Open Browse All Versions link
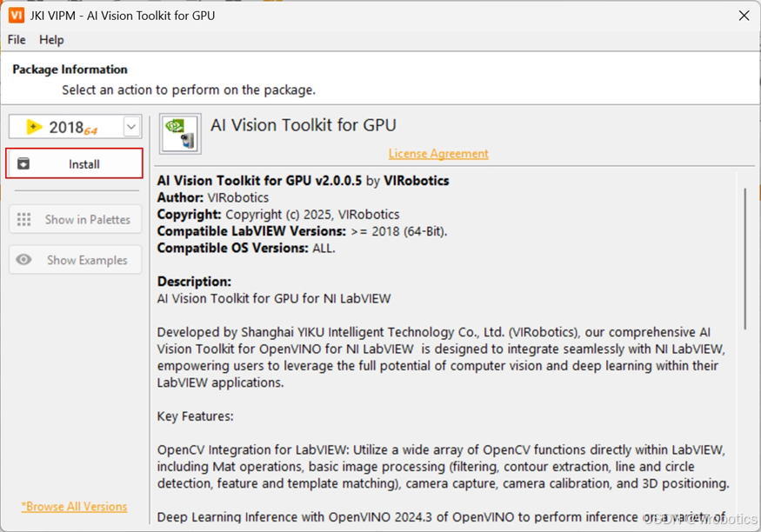Screen dimensions: 761x532 click(74, 506)
